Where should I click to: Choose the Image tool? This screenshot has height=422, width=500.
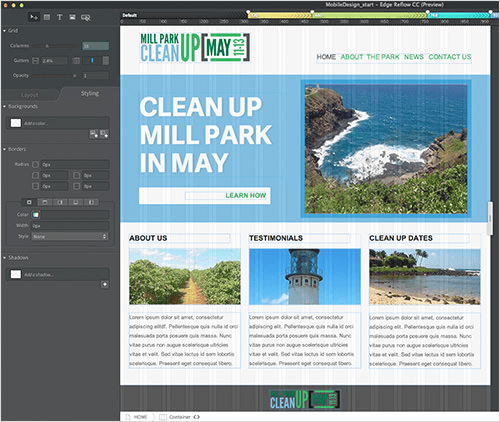tap(72, 17)
